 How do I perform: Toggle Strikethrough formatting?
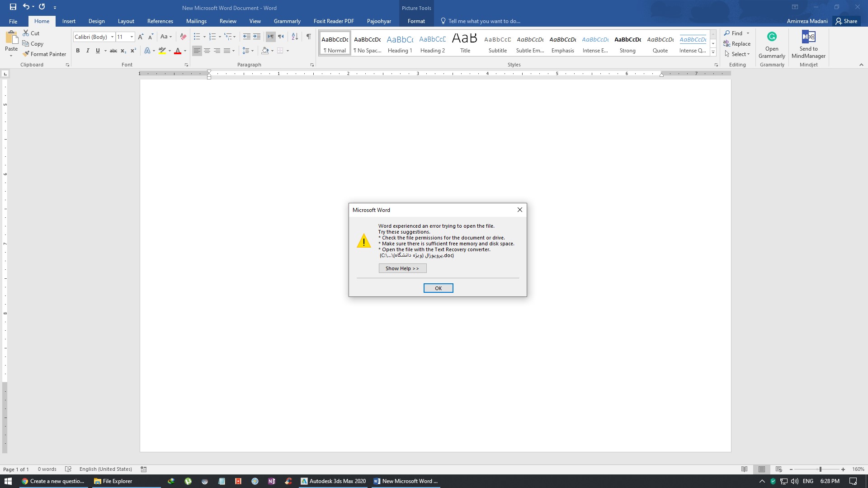(x=113, y=51)
